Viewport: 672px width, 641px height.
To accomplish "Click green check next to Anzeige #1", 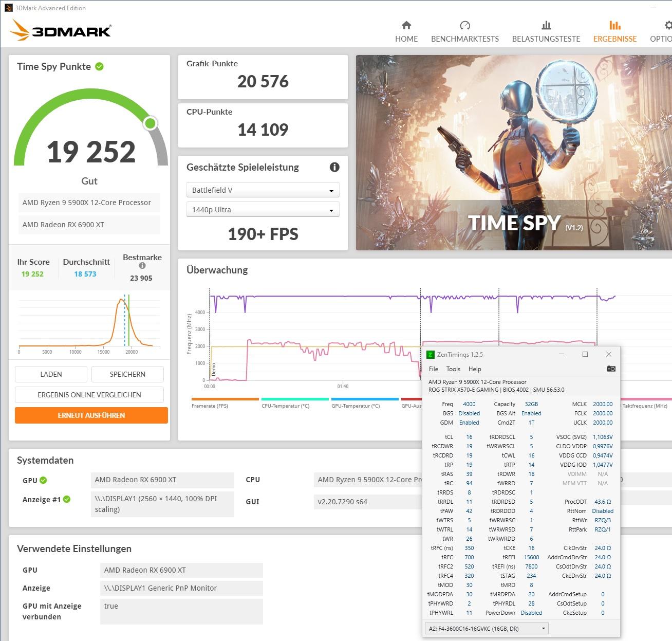I will [67, 499].
